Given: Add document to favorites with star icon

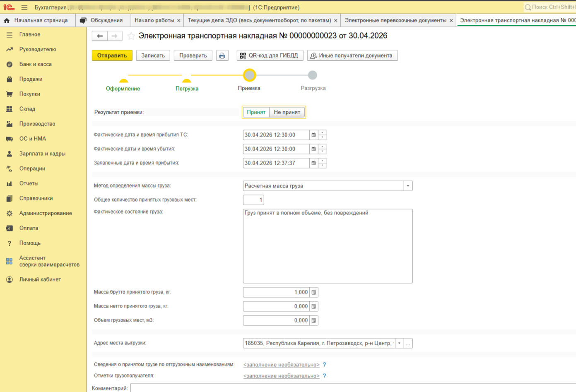Looking at the screenshot, I should pos(131,36).
